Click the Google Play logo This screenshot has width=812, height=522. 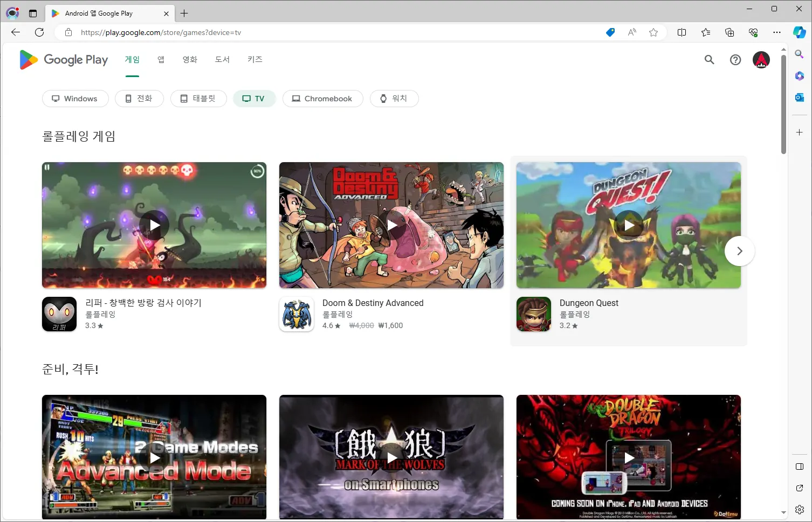[64, 60]
